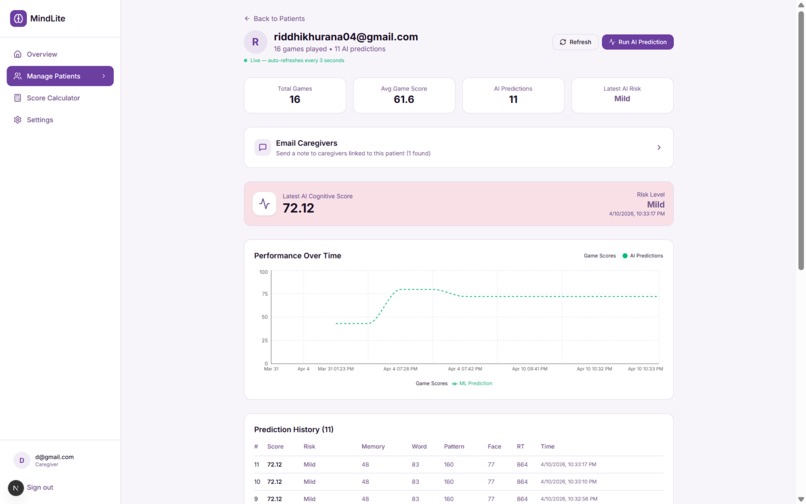The height and width of the screenshot is (504, 806).
Task: Open the Score Calculator page
Action: [x=60, y=98]
